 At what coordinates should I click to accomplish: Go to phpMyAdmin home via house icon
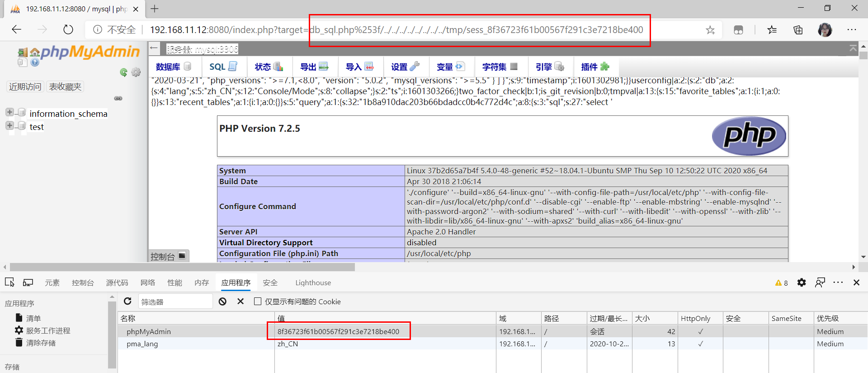coord(35,53)
